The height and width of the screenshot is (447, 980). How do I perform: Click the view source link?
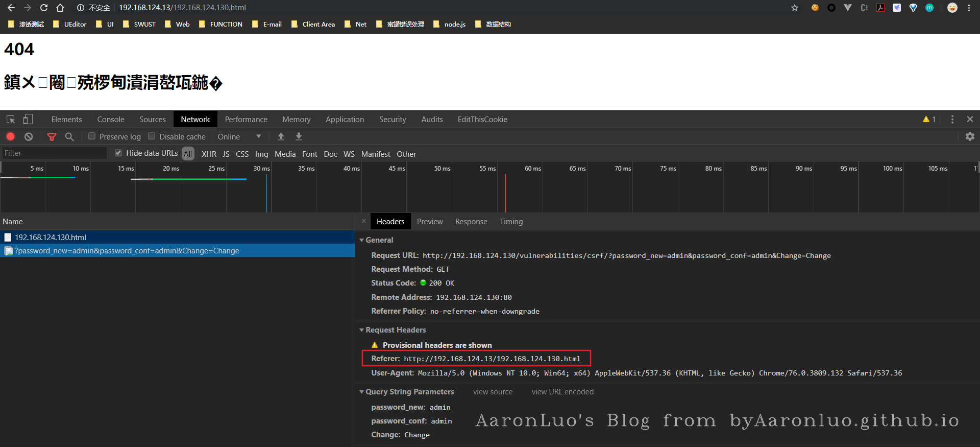click(493, 392)
